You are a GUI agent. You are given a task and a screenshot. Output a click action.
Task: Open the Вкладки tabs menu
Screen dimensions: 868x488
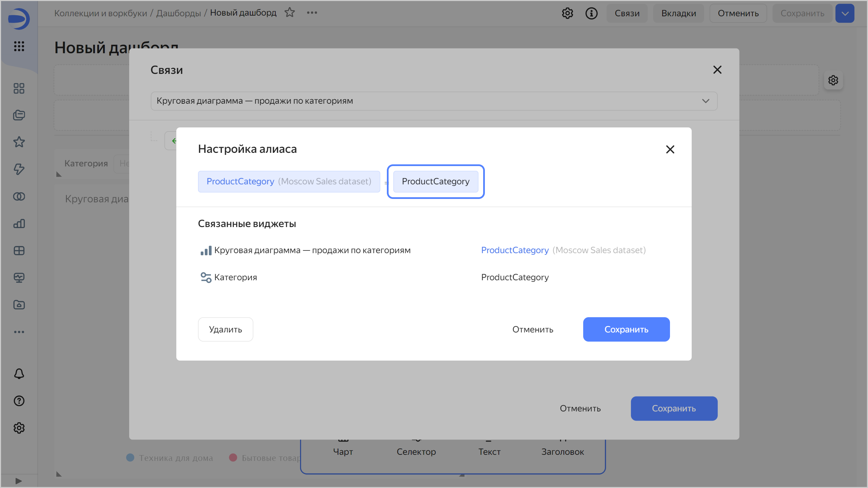pos(678,13)
